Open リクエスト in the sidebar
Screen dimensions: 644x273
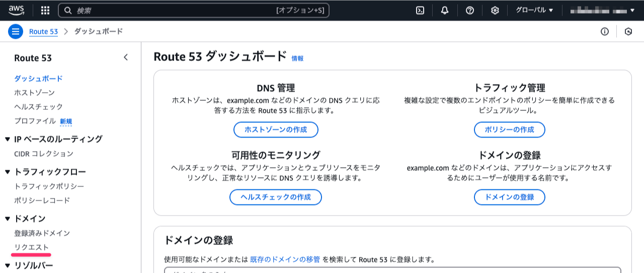[x=31, y=247]
